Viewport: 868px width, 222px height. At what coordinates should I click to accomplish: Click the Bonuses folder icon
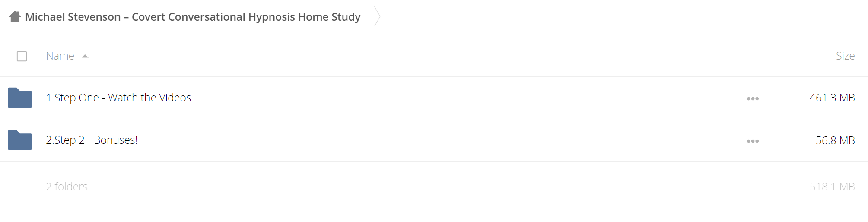pyautogui.click(x=20, y=140)
